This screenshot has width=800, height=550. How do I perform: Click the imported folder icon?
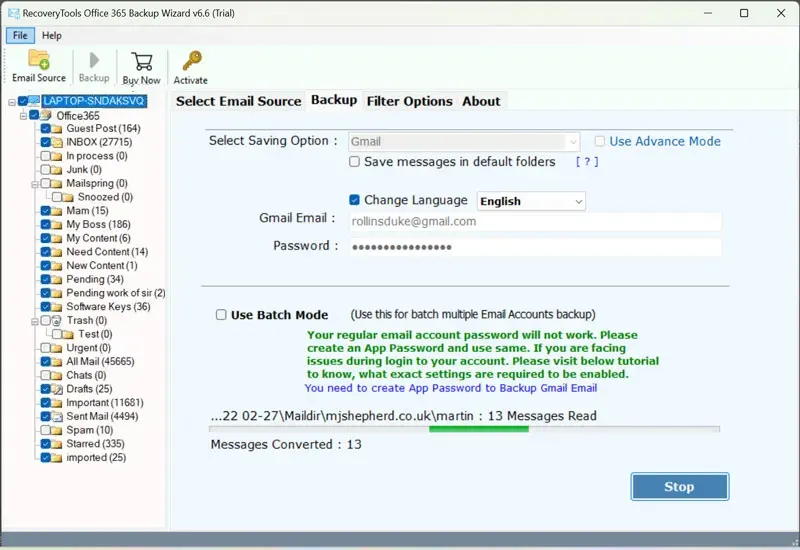tap(57, 458)
